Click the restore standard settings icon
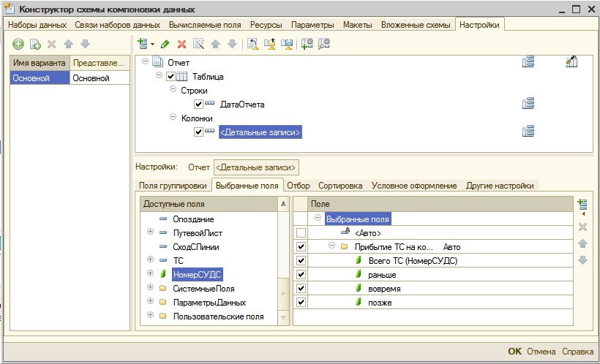Viewport: 600px width, 364px height. [252, 44]
